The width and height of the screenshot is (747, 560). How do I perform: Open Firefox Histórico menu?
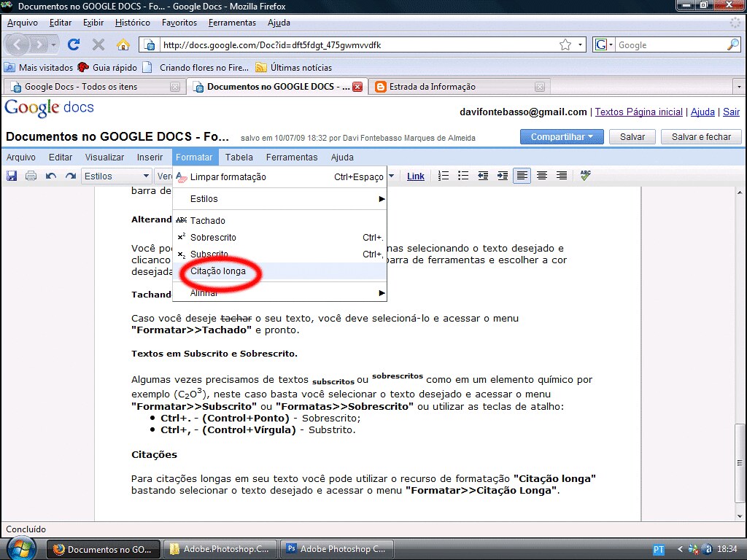point(133,23)
